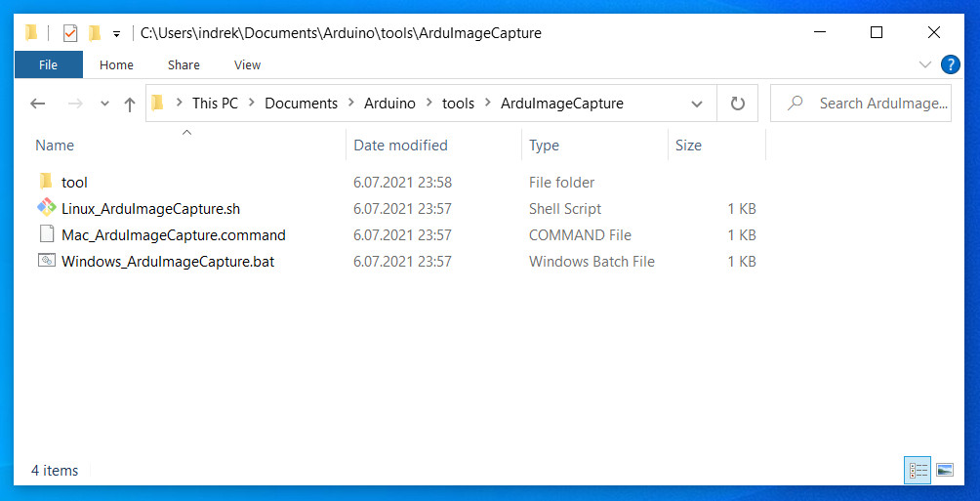Open the Explorer Help question mark
Image resolution: width=980 pixels, height=501 pixels.
pos(950,64)
